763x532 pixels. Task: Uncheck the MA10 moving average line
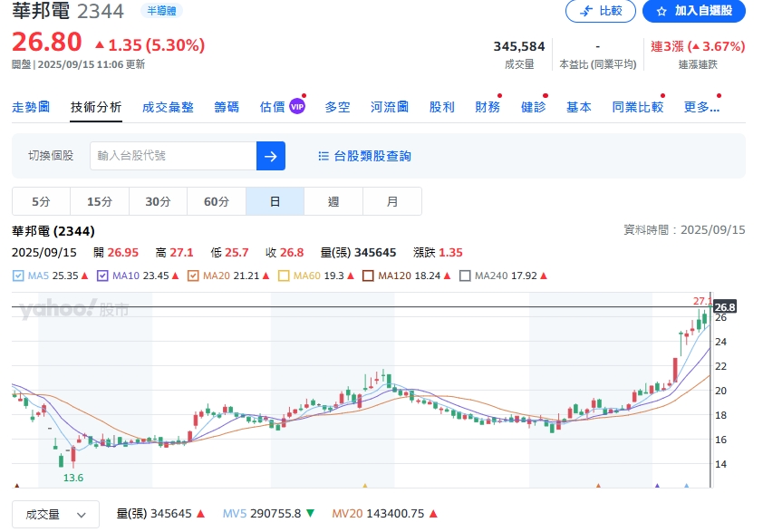tap(102, 276)
